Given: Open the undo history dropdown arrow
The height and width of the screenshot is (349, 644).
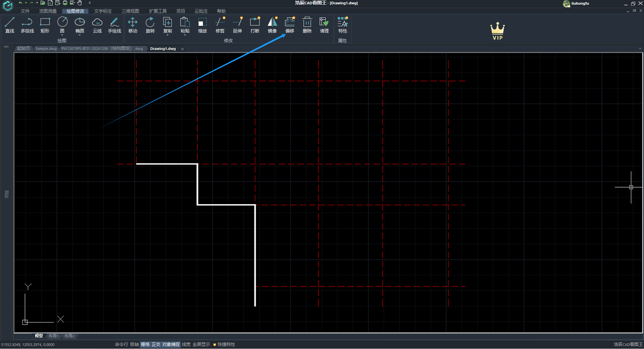Looking at the screenshot, I should pyautogui.click(x=25, y=3).
